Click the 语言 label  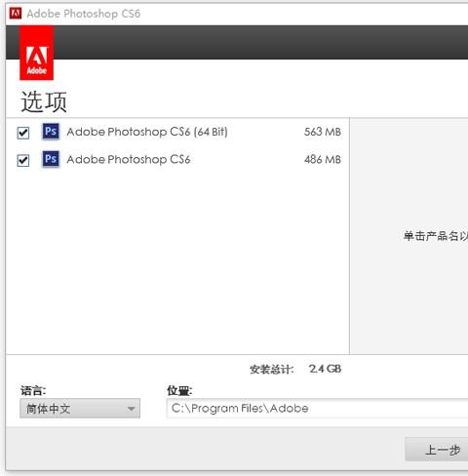[33, 390]
